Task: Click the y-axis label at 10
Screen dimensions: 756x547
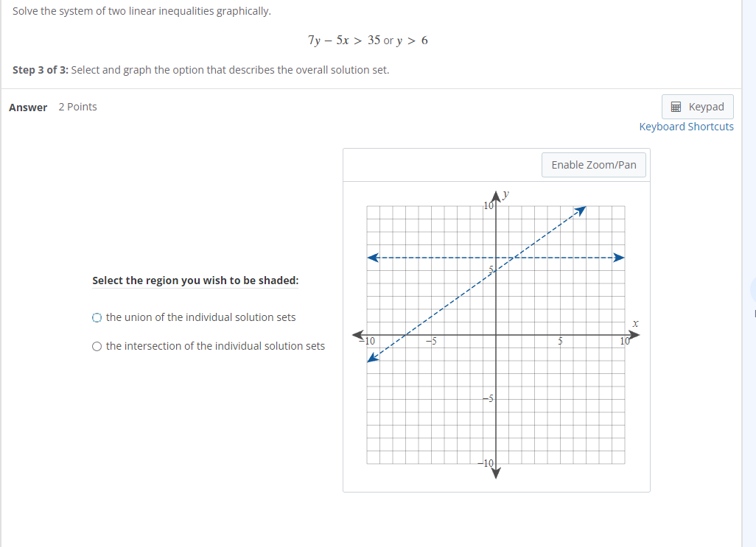Action: click(x=487, y=205)
